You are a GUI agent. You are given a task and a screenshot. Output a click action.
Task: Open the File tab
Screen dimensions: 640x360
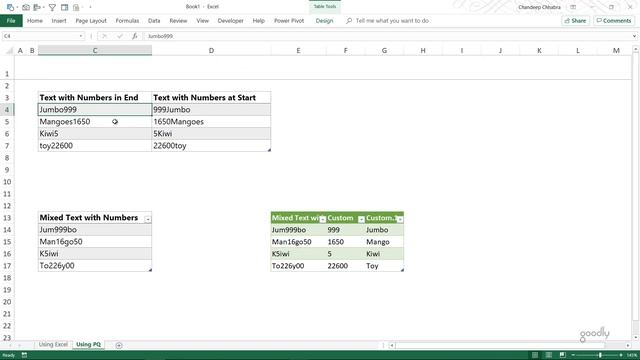click(11, 21)
